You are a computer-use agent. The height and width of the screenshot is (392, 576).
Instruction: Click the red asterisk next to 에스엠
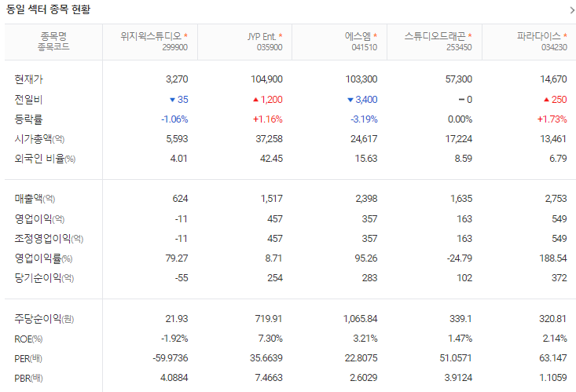tap(376, 35)
